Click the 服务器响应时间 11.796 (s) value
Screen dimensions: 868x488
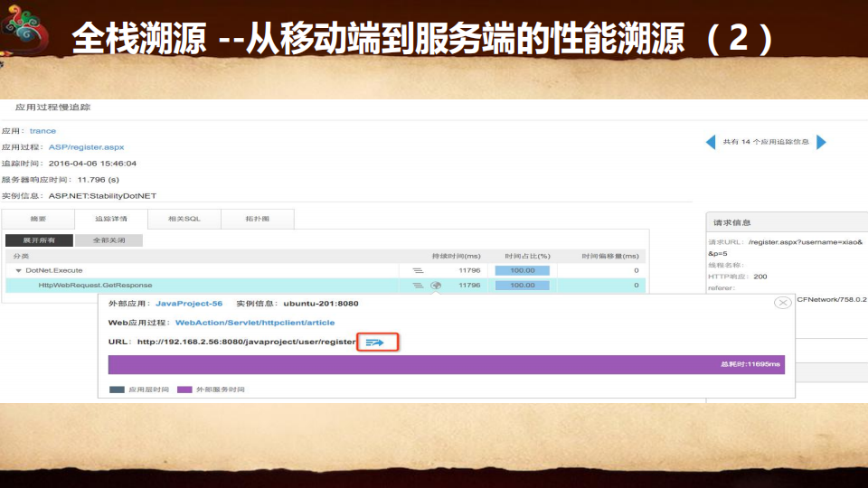[x=98, y=180]
